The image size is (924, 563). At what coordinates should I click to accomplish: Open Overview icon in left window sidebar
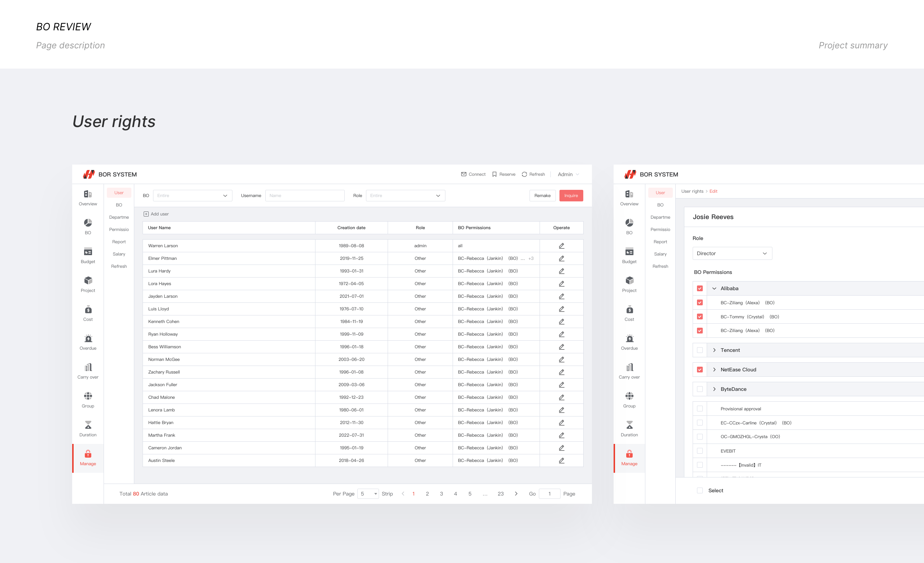88,194
